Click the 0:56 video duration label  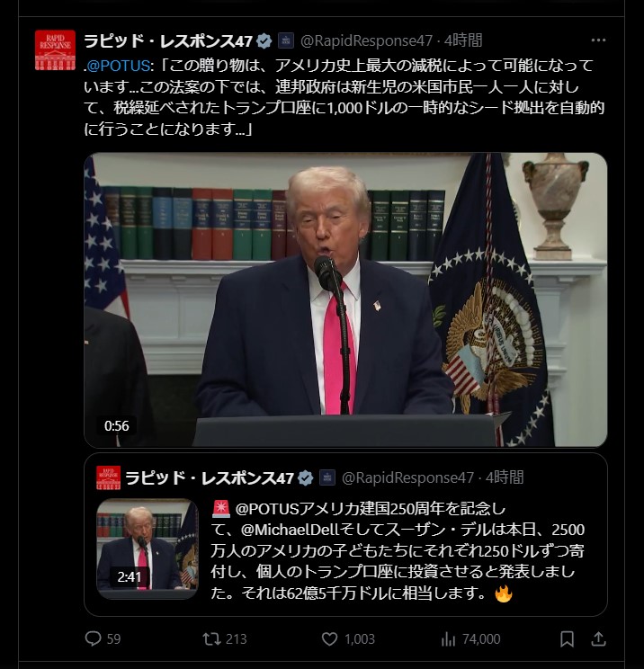[x=117, y=426]
